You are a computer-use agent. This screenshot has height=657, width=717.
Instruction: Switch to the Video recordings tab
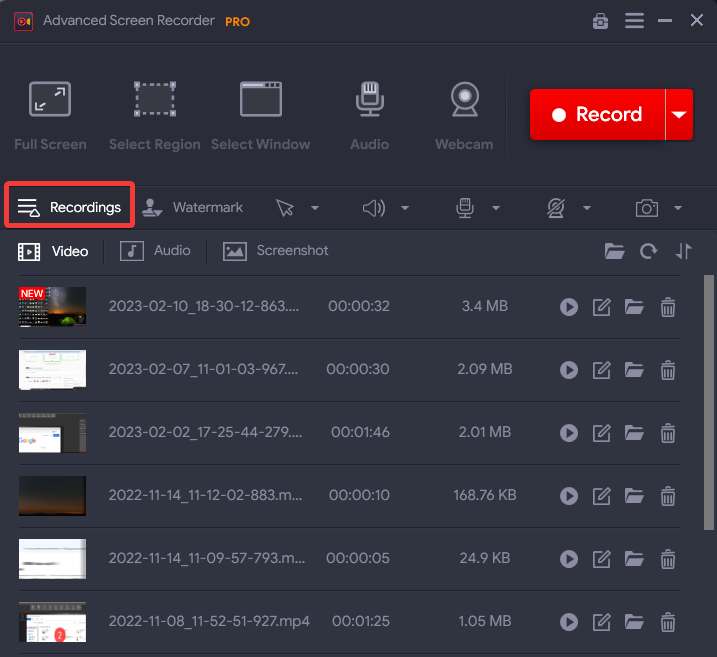[x=53, y=251]
